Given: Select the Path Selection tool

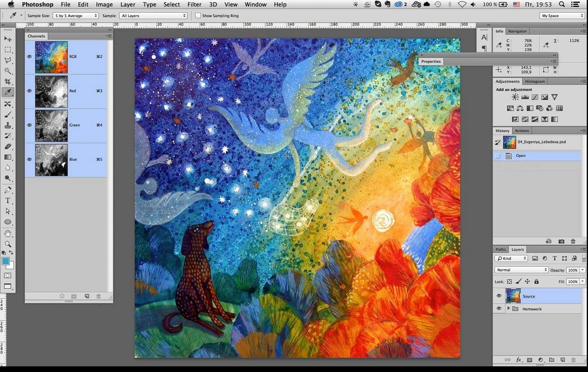Looking at the screenshot, I should [x=8, y=211].
